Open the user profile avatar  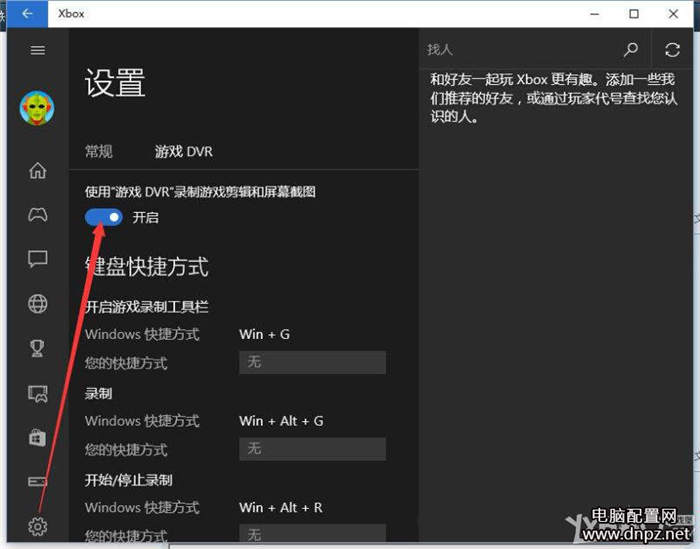tap(37, 108)
